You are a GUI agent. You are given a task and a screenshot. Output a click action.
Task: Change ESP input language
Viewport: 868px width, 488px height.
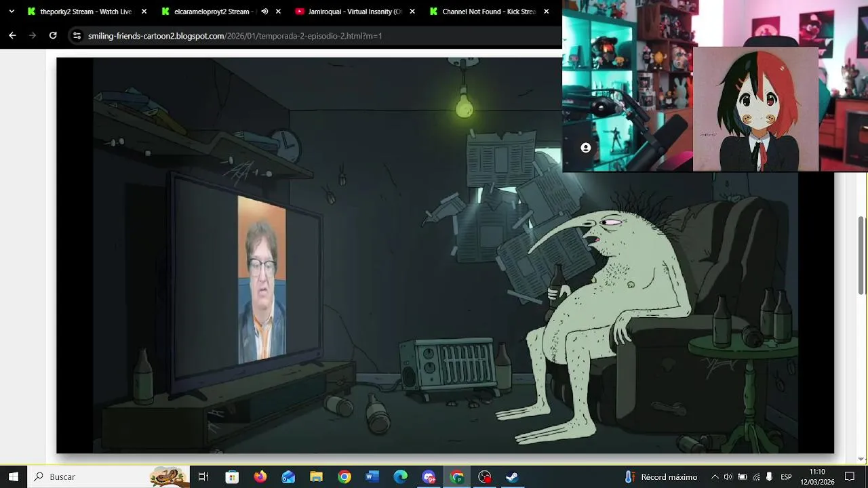786,476
